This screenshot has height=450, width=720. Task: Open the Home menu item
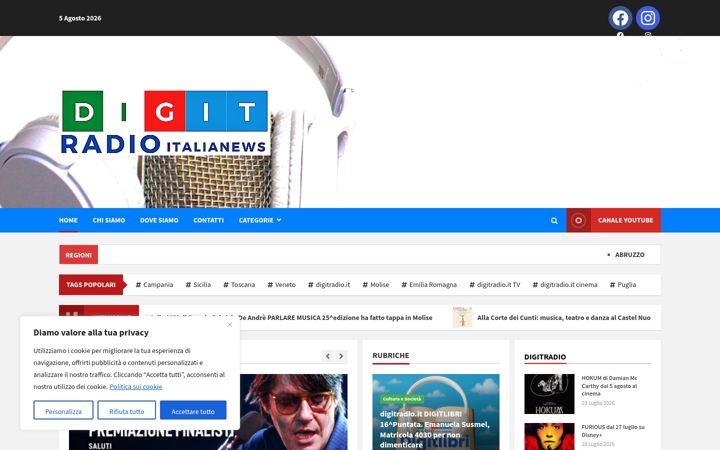click(68, 220)
